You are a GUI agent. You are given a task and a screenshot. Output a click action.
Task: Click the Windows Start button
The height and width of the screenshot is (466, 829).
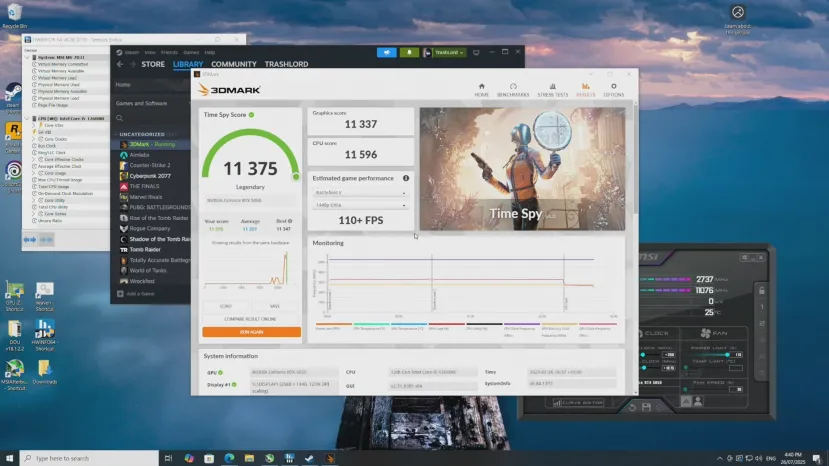pos(10,458)
